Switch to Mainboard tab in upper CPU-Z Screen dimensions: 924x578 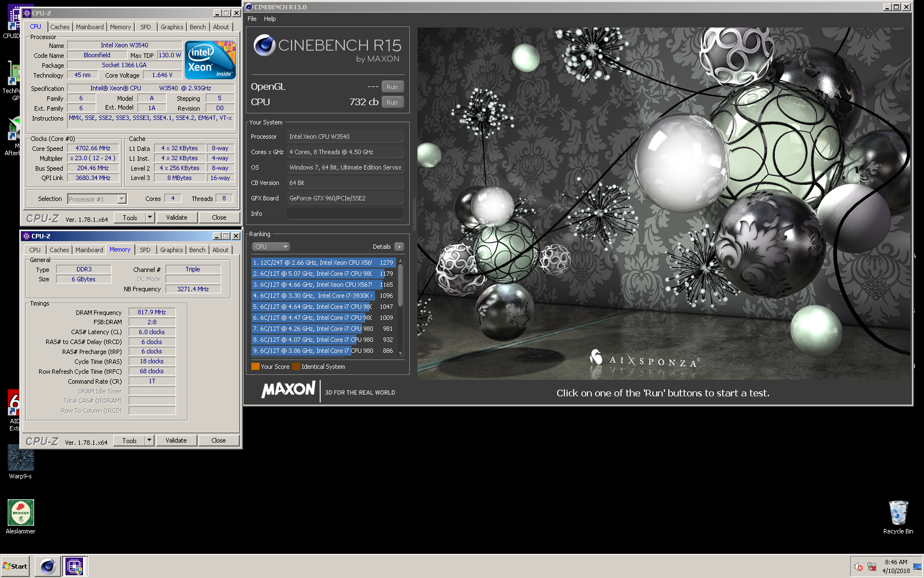(x=90, y=27)
